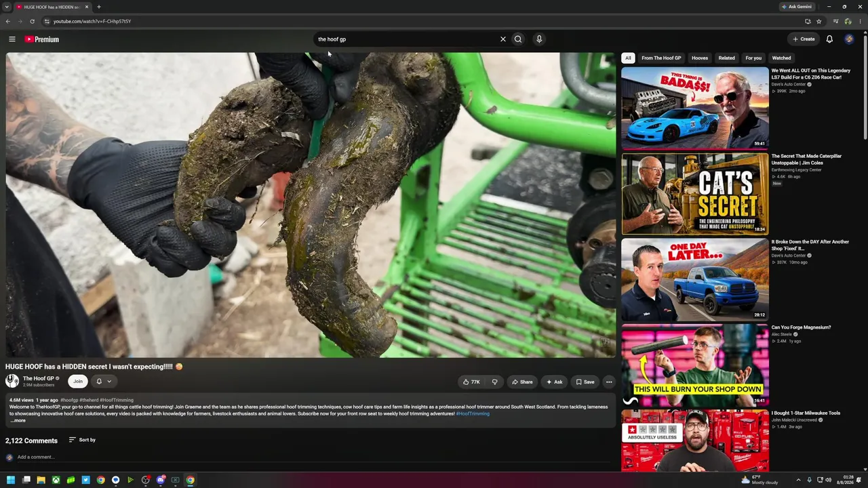This screenshot has width=868, height=488.
Task: Select the Hooves filter chip
Action: (700, 58)
